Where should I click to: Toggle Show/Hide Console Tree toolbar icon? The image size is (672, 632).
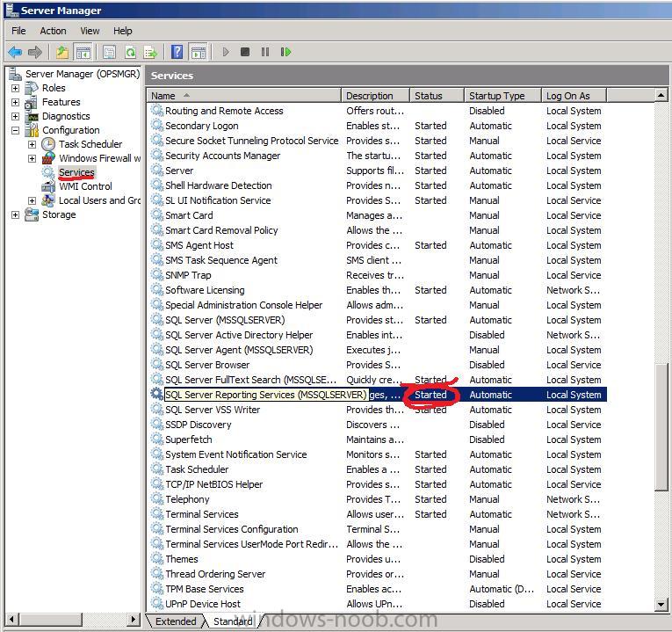(x=83, y=53)
